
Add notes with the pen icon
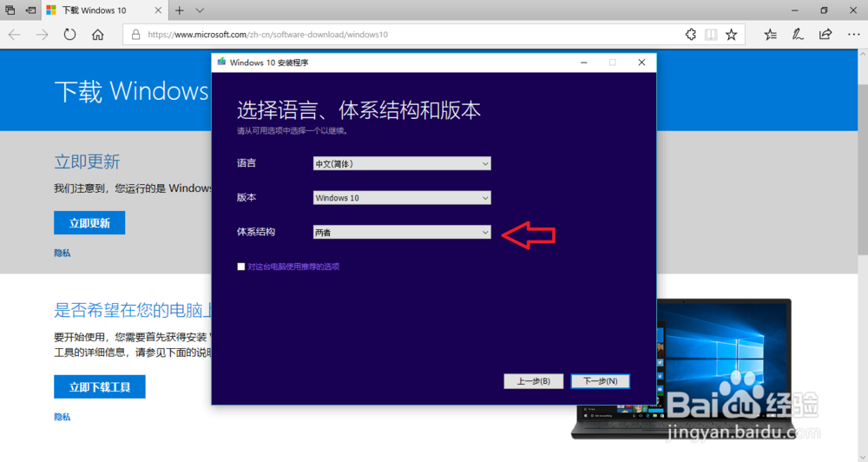point(798,35)
